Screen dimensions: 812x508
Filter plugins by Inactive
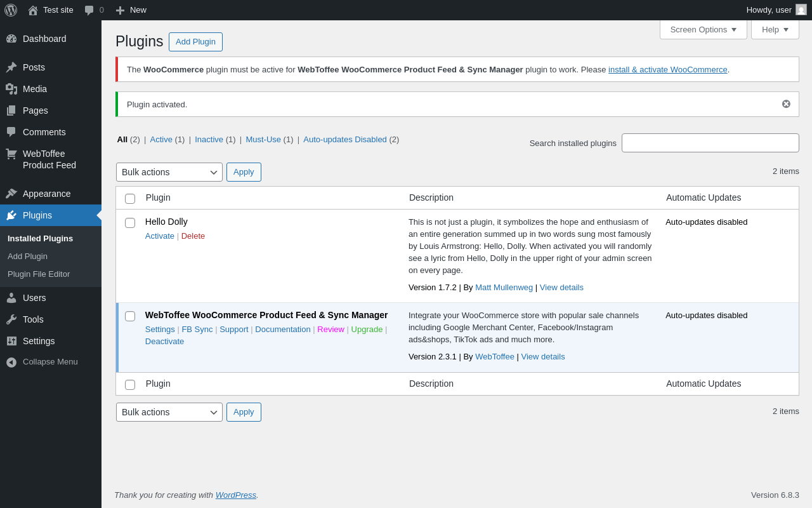coord(209,140)
